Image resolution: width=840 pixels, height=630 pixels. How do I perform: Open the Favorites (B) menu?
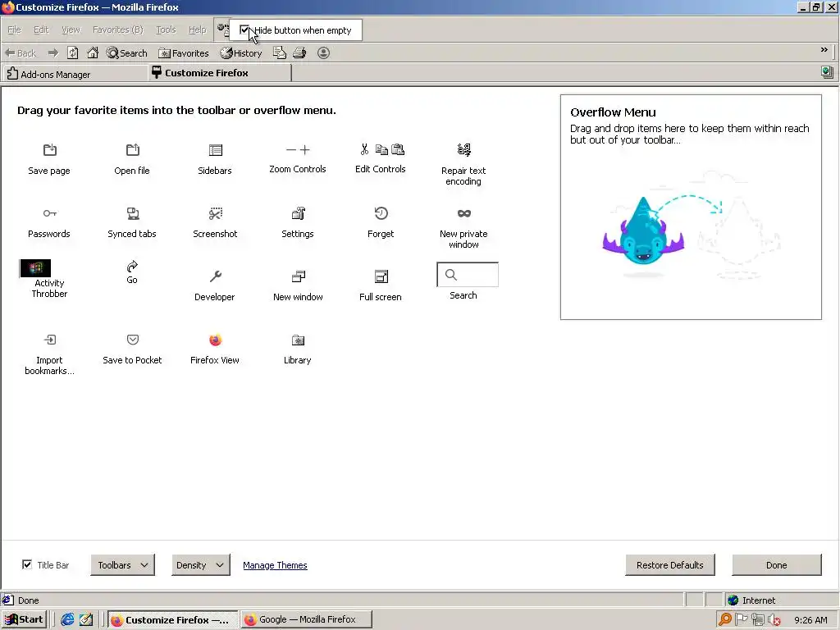click(x=118, y=30)
